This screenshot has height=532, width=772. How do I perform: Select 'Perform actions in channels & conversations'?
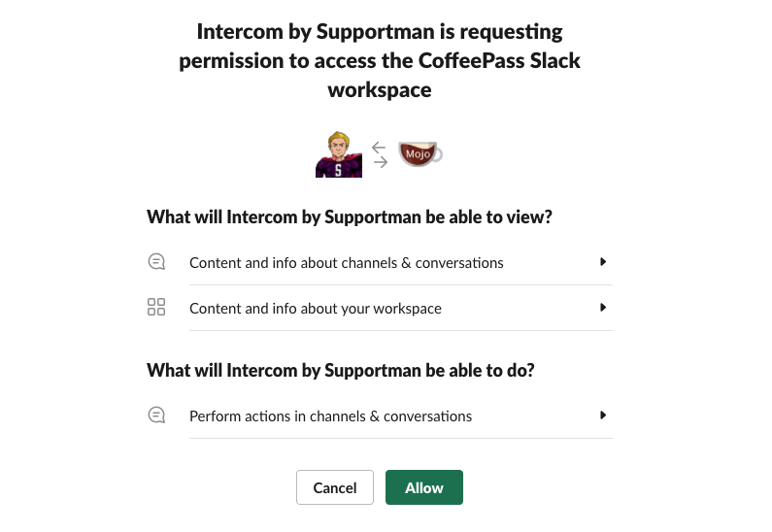coord(330,416)
